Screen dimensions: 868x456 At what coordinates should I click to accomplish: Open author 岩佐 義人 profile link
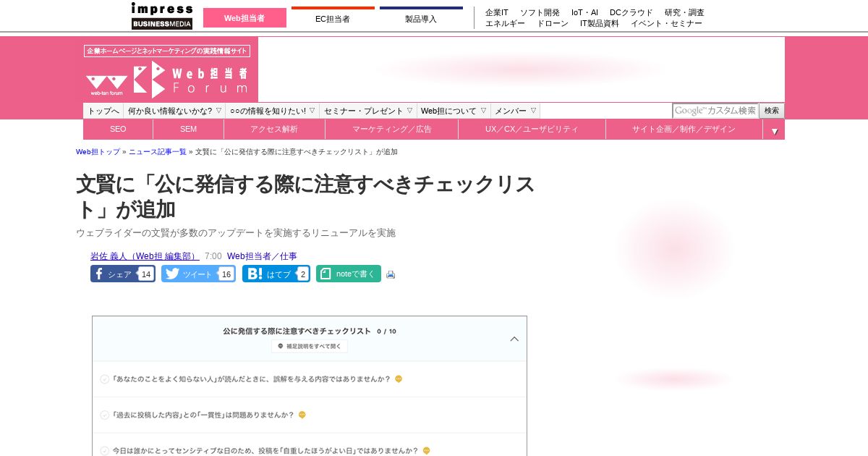coord(145,256)
